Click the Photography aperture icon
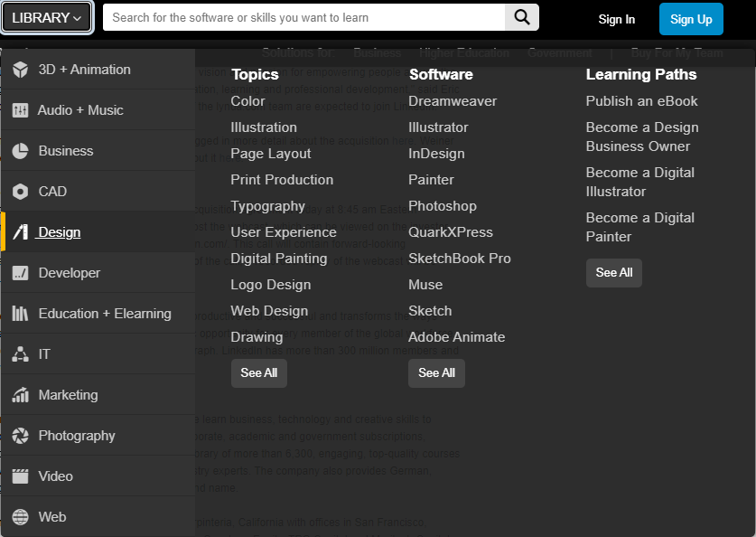Screen dimensions: 756x537 tap(20, 436)
